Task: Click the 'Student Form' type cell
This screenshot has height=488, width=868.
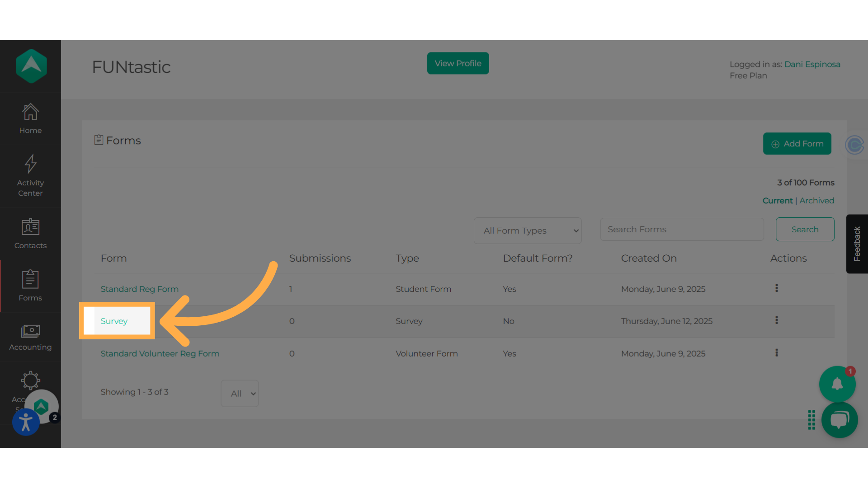Action: pos(423,289)
